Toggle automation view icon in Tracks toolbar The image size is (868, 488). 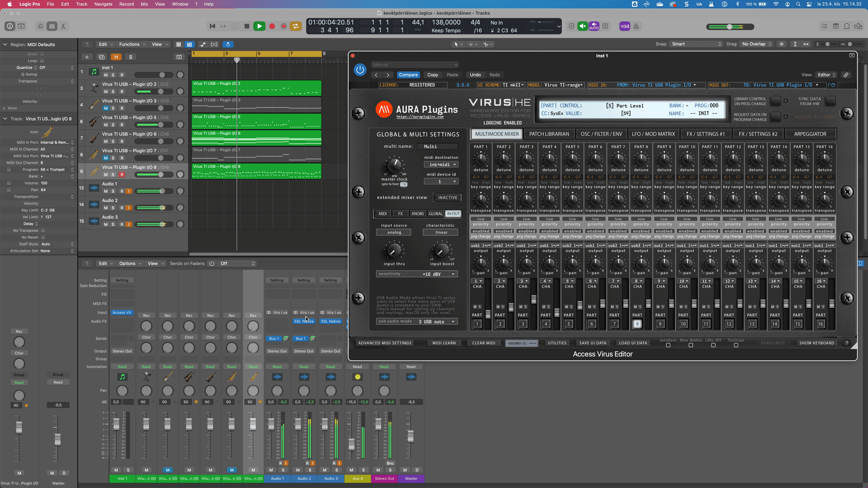pos(203,44)
